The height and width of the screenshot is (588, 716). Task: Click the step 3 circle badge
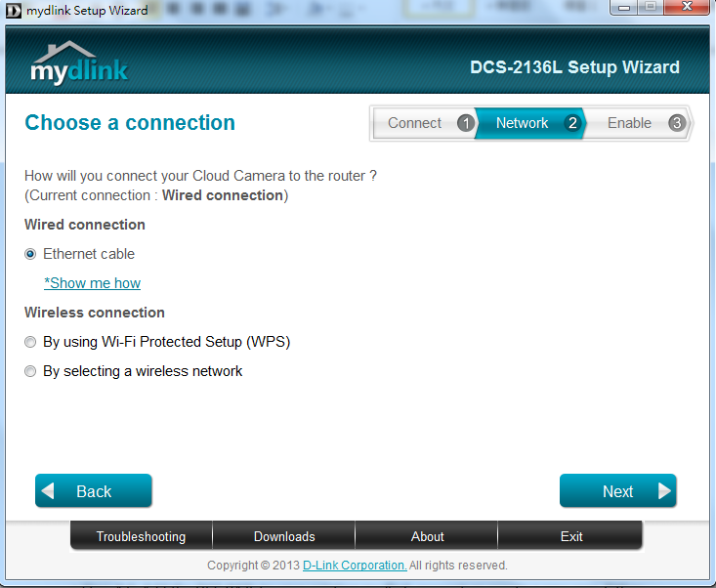677,123
